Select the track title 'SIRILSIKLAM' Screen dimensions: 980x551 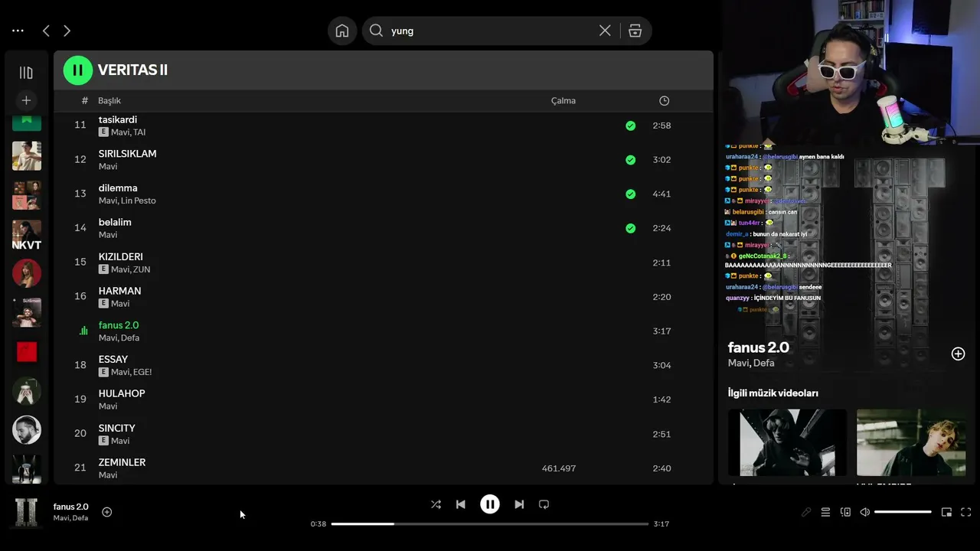pos(127,154)
